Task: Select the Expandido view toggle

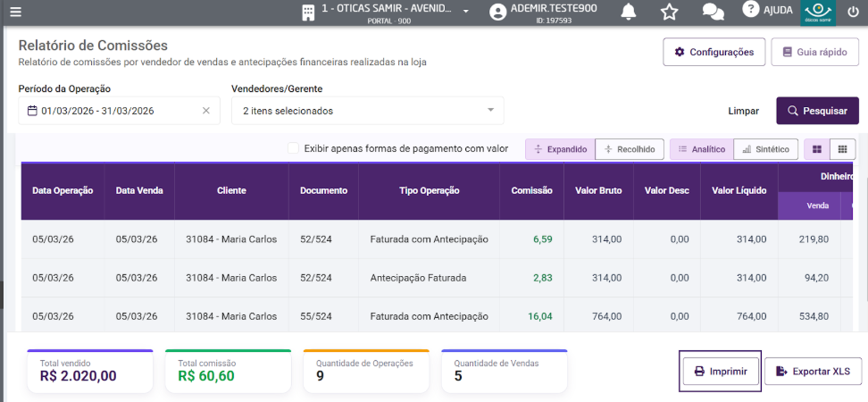Action: point(560,149)
